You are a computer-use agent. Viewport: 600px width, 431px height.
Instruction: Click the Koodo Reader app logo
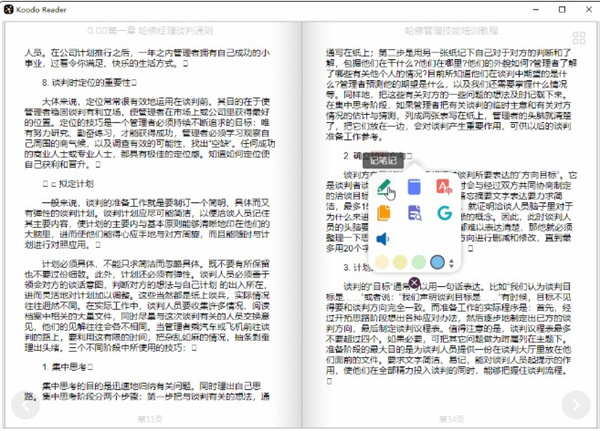[9, 10]
